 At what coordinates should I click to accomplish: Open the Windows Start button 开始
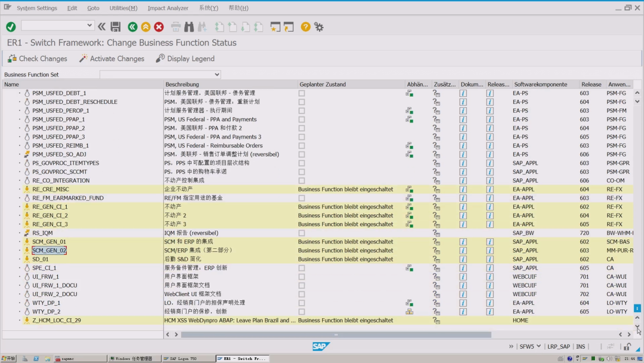pos(8,358)
